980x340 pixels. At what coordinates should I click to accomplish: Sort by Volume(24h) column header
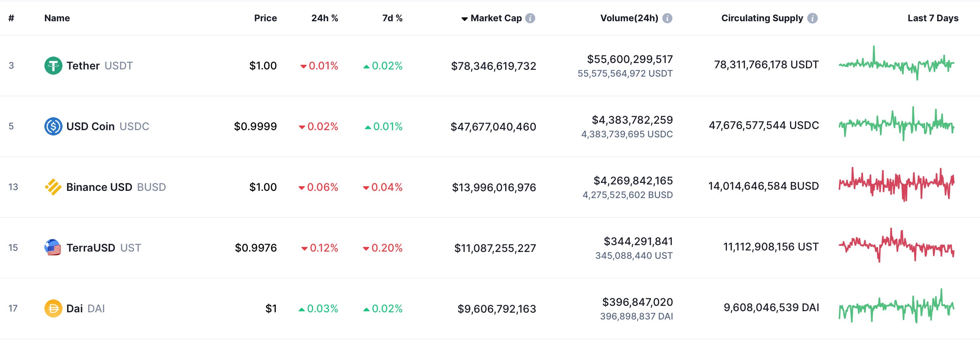click(x=629, y=18)
